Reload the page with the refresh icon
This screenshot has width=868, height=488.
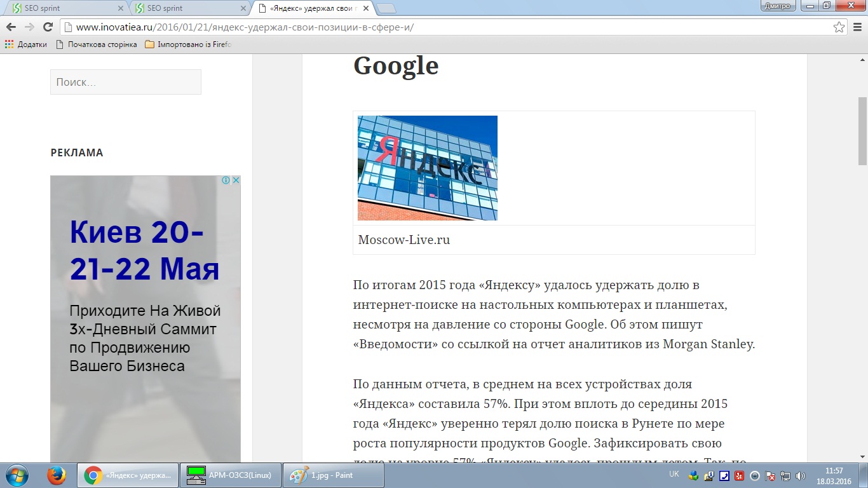(x=48, y=27)
